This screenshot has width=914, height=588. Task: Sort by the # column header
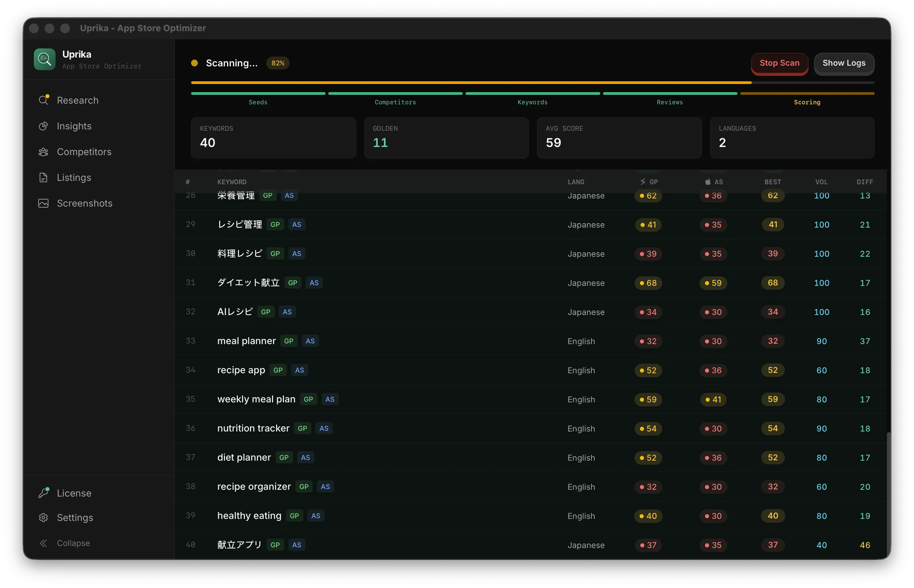(x=187, y=182)
